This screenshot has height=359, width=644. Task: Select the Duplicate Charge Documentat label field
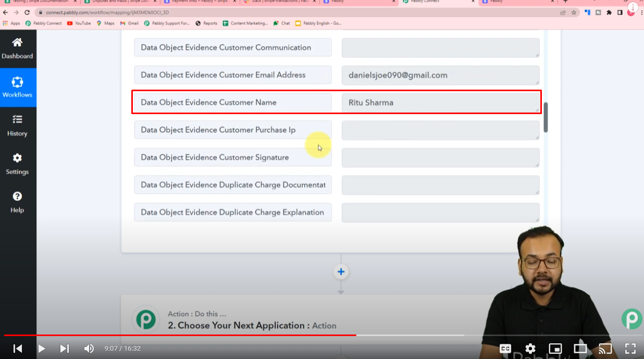pos(233,185)
